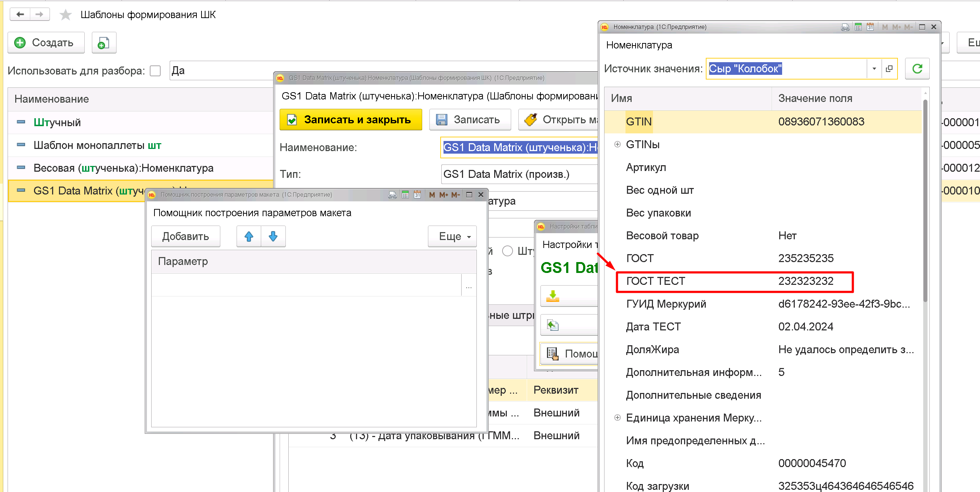
Task: Click the Наименование column header in template list
Action: (x=141, y=99)
